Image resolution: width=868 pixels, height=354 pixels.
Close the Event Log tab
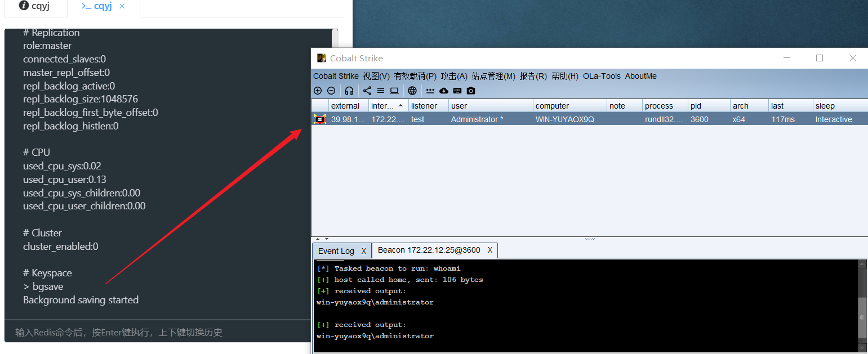[x=364, y=251]
